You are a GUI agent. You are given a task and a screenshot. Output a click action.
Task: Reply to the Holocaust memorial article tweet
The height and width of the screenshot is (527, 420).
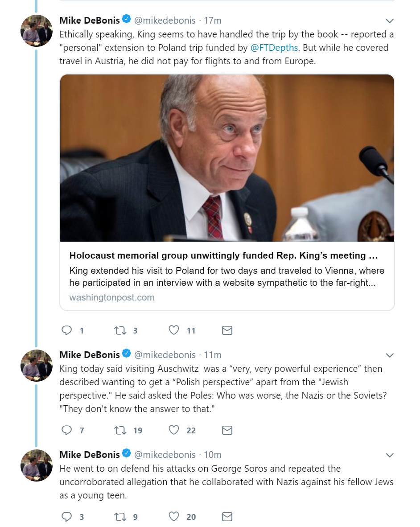(67, 330)
